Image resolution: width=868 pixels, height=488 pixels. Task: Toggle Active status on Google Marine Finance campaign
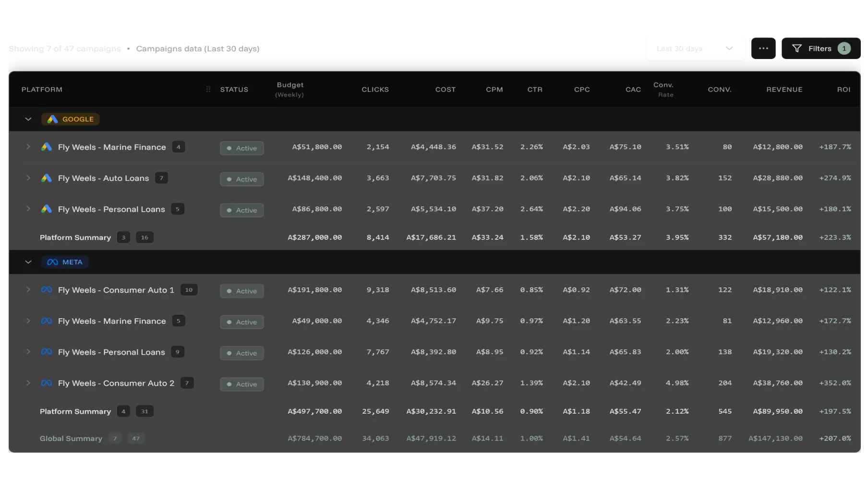pyautogui.click(x=241, y=148)
